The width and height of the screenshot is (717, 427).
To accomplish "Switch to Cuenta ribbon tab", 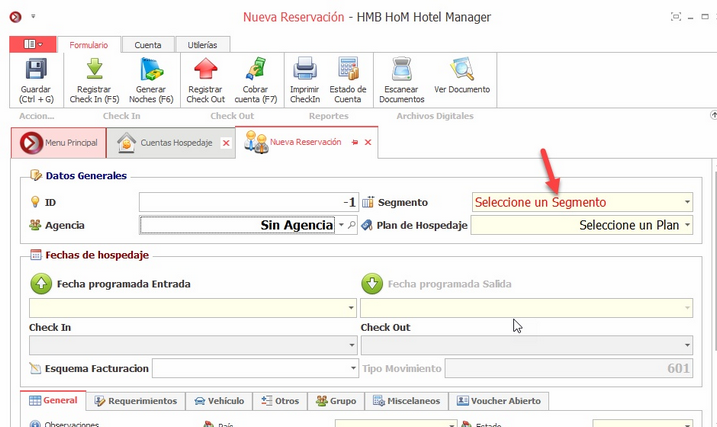I will [147, 44].
